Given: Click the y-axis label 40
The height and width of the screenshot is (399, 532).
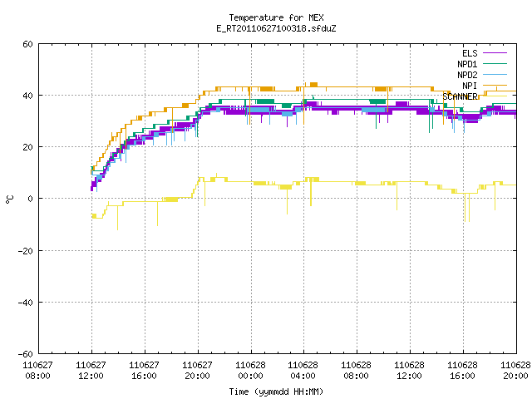Looking at the screenshot, I should click(27, 96).
